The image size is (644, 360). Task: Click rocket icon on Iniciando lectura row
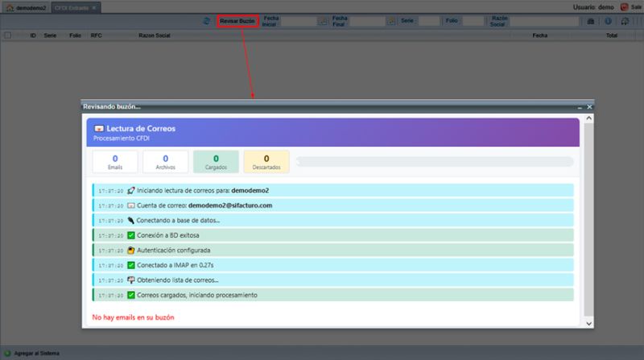pos(131,191)
